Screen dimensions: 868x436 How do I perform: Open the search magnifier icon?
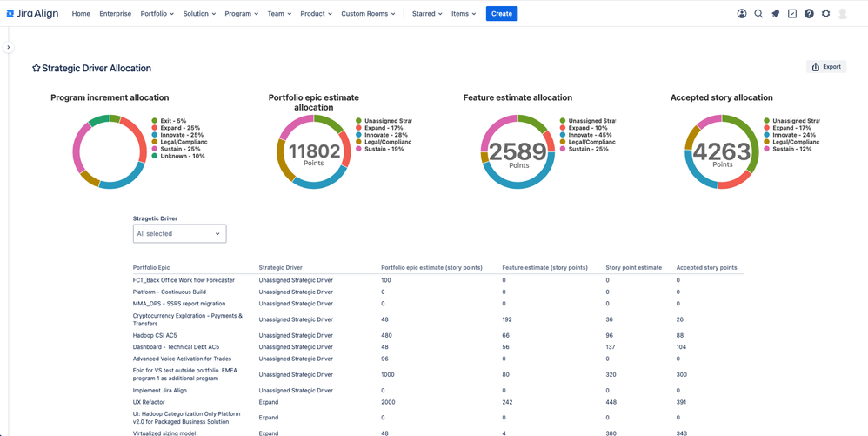coord(758,14)
